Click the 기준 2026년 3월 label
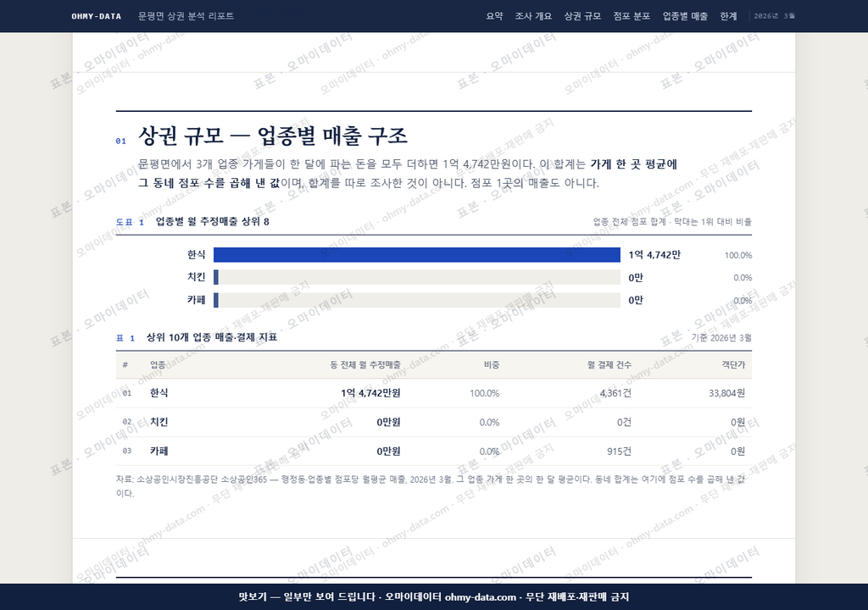Viewport: 868px width, 610px height. pos(722,338)
